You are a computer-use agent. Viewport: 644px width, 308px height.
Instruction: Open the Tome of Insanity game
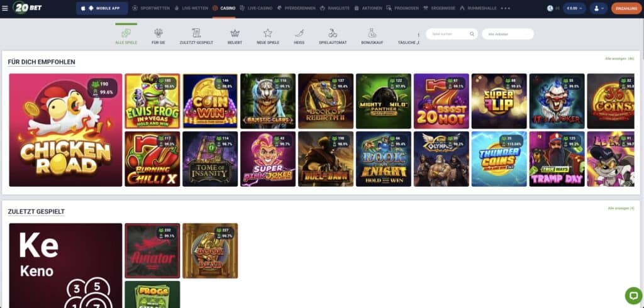pyautogui.click(x=210, y=159)
